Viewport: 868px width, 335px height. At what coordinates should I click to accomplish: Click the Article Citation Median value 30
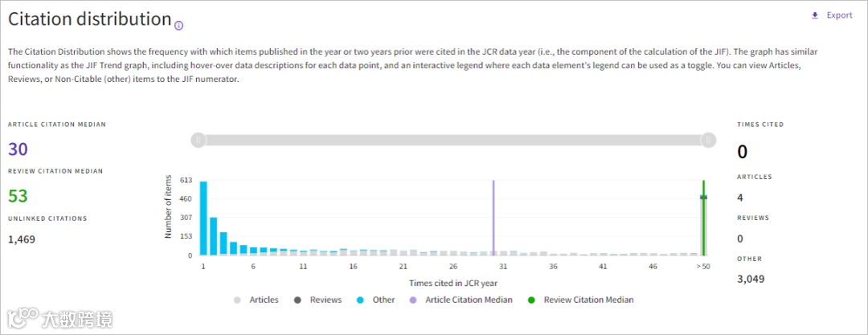click(x=18, y=149)
